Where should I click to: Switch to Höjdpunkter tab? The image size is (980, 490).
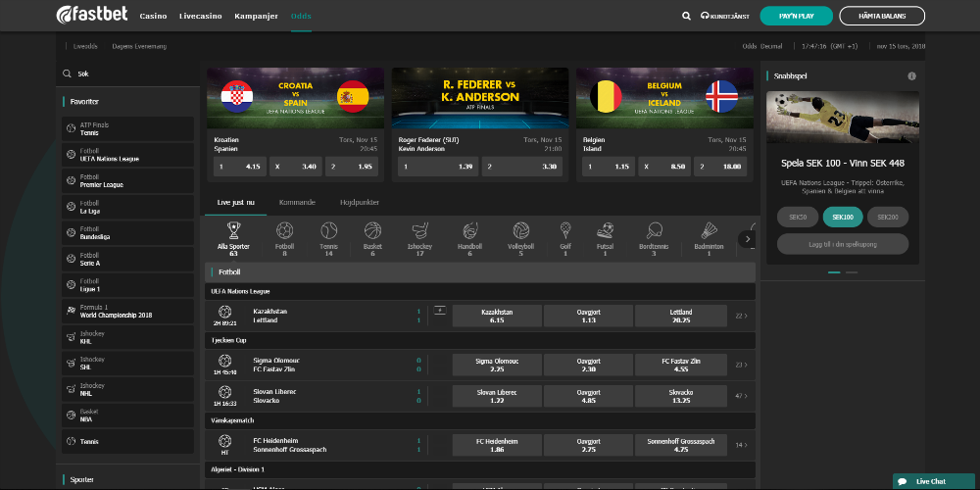click(x=360, y=203)
